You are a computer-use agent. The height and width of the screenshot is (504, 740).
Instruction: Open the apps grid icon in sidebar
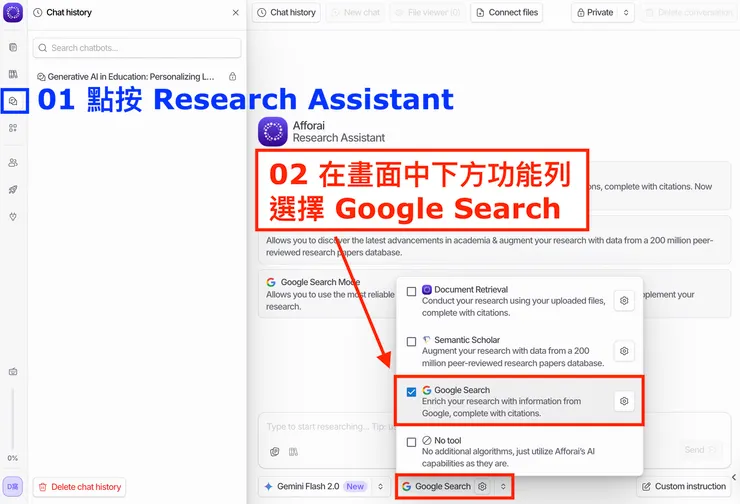(x=13, y=128)
